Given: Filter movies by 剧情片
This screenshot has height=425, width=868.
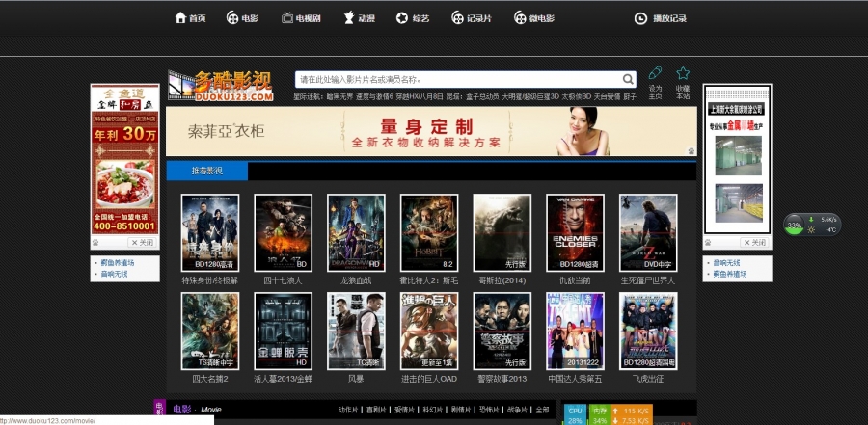Looking at the screenshot, I should (x=461, y=410).
